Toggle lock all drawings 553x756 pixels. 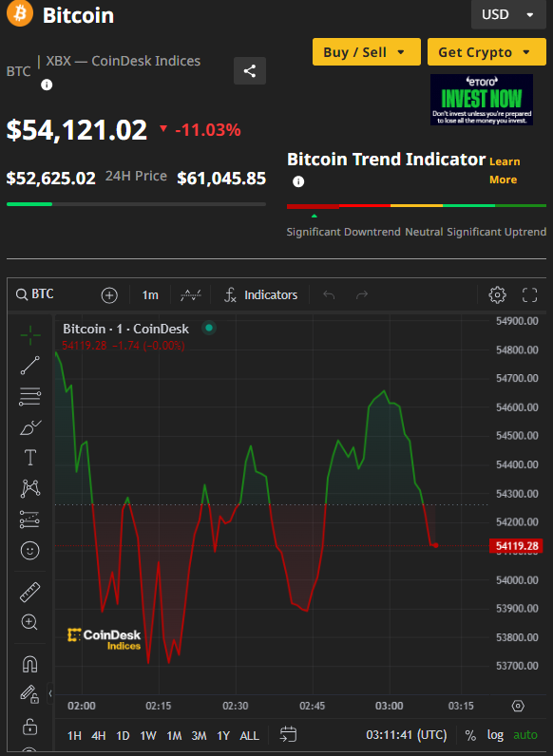(29, 727)
